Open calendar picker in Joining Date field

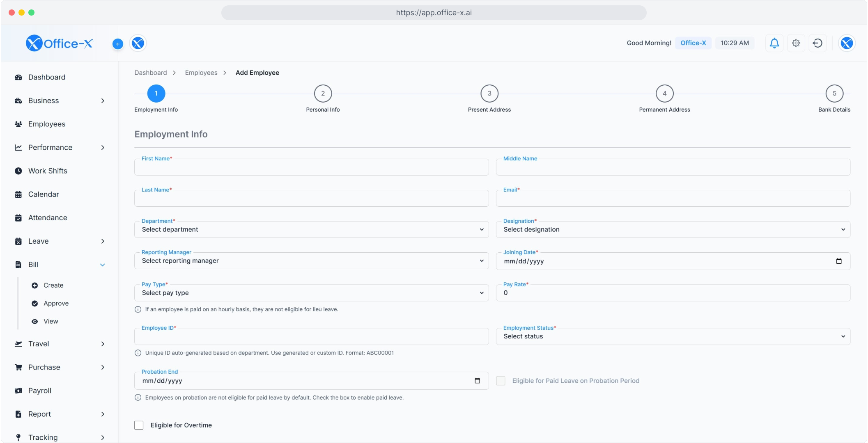[838, 261]
